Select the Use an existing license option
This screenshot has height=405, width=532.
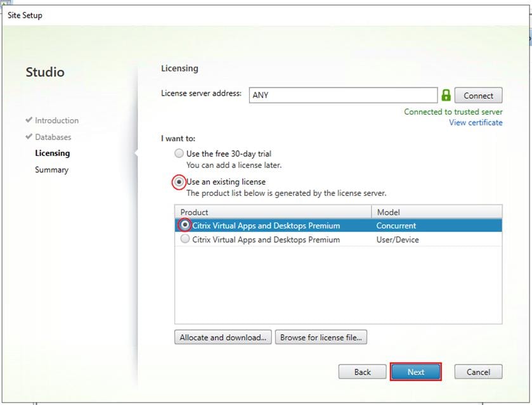coord(179,182)
